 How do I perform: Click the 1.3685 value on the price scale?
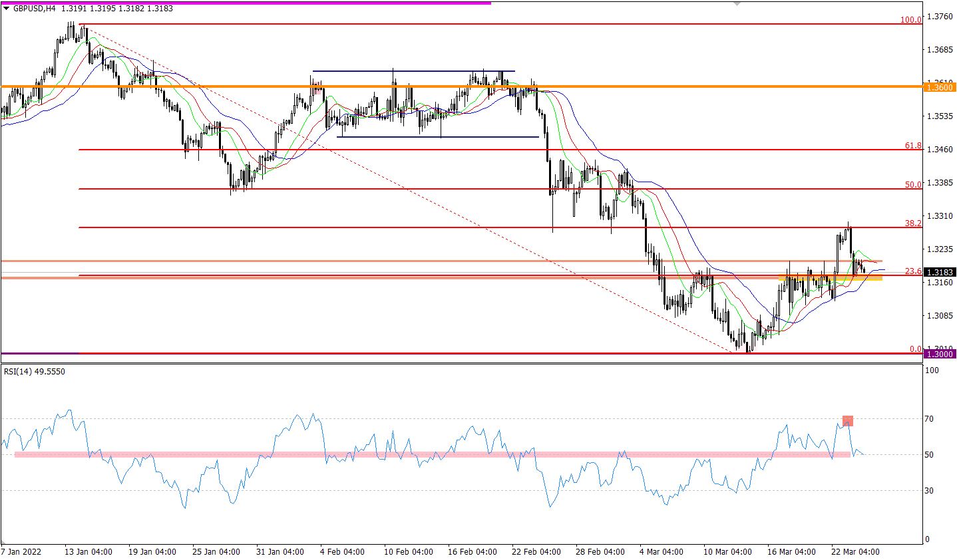pos(940,49)
